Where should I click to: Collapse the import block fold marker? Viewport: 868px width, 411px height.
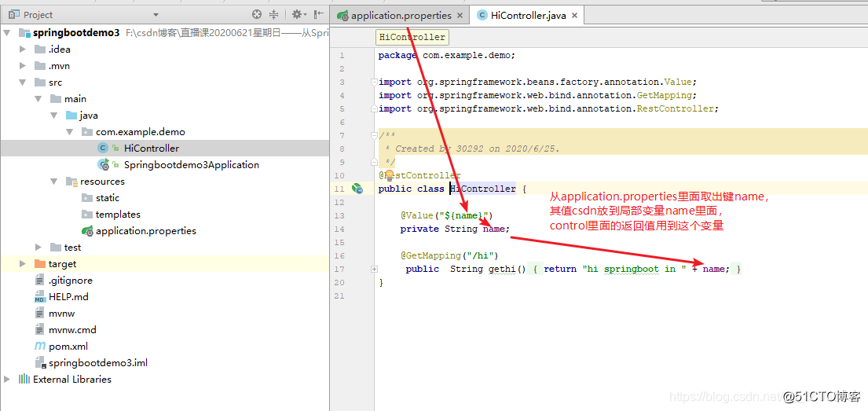(x=375, y=82)
